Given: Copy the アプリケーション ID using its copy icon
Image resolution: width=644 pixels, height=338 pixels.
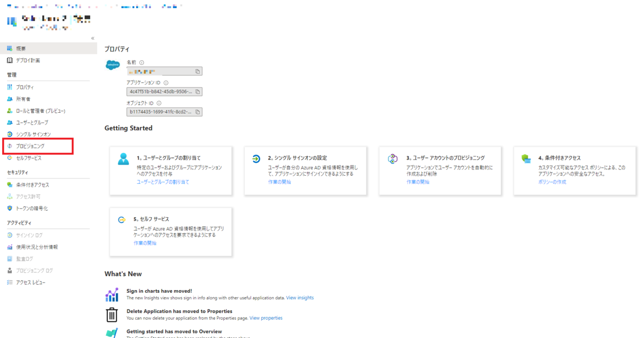Looking at the screenshot, I should point(197,91).
